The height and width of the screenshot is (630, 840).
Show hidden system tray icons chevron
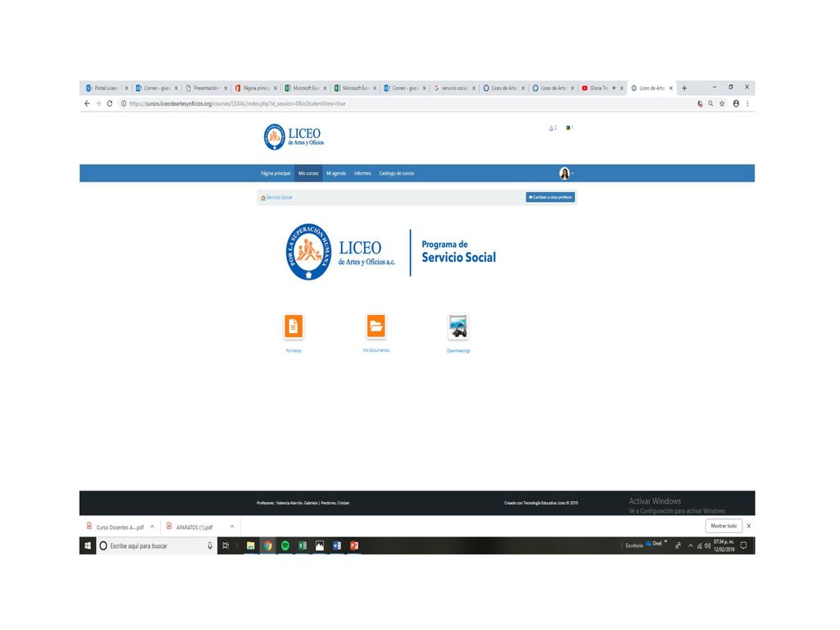coord(691,546)
